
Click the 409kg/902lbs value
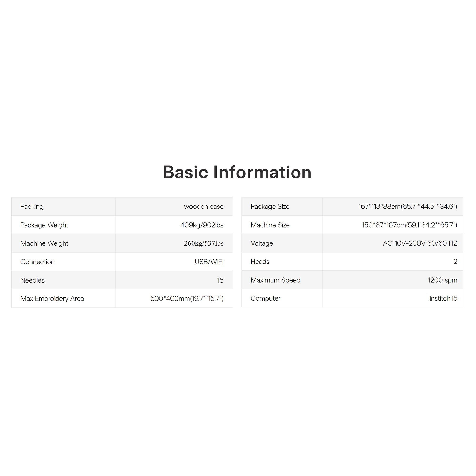tap(202, 225)
